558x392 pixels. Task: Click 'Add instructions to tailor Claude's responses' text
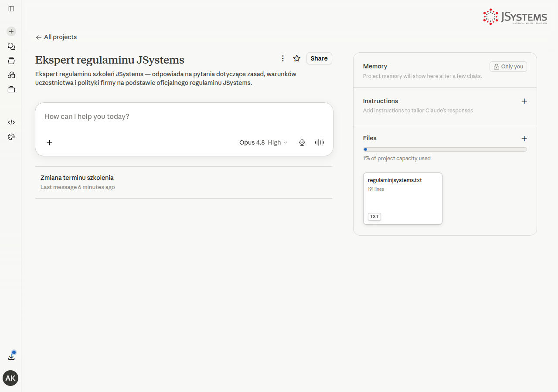pyautogui.click(x=418, y=111)
